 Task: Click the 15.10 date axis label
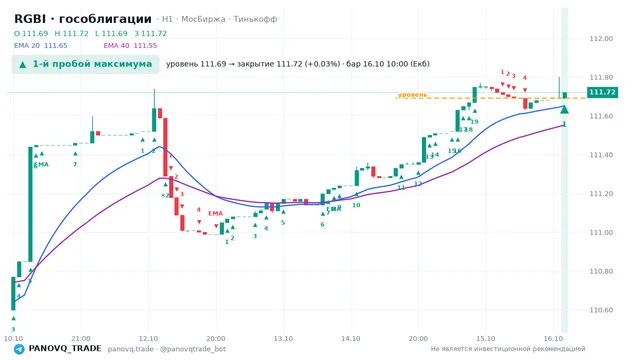pyautogui.click(x=486, y=339)
